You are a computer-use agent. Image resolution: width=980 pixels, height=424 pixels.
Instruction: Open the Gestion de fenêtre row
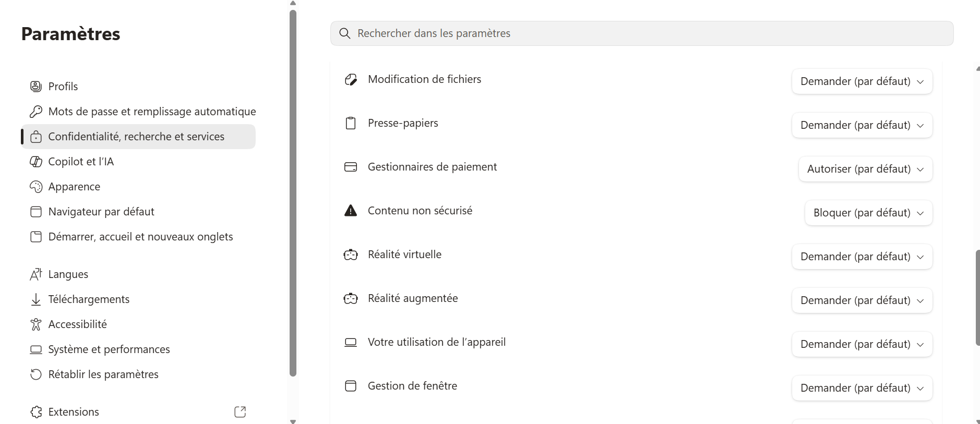point(636,386)
